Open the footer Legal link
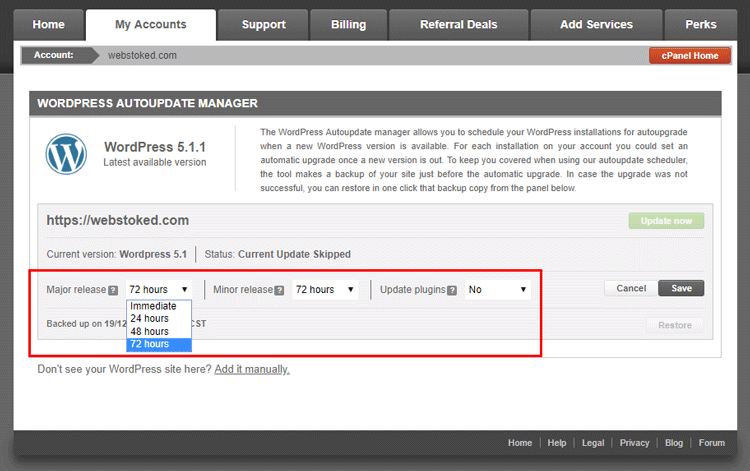Image resolution: width=750 pixels, height=471 pixels. [x=593, y=443]
